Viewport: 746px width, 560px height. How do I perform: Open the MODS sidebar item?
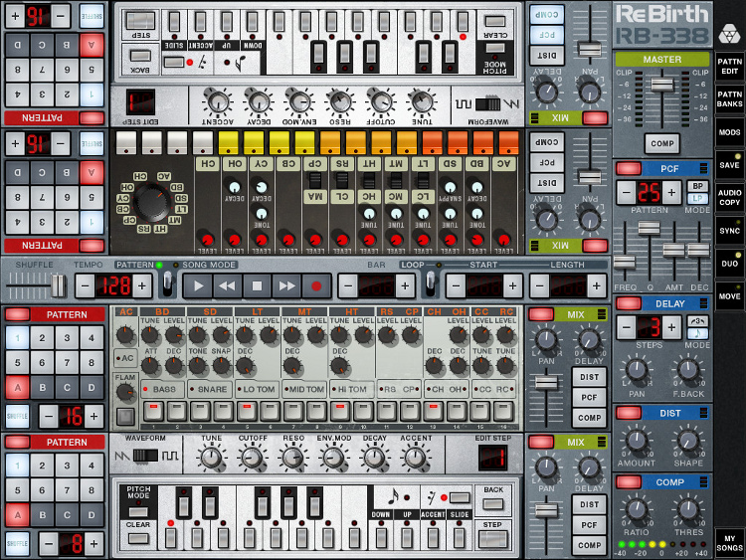729,132
